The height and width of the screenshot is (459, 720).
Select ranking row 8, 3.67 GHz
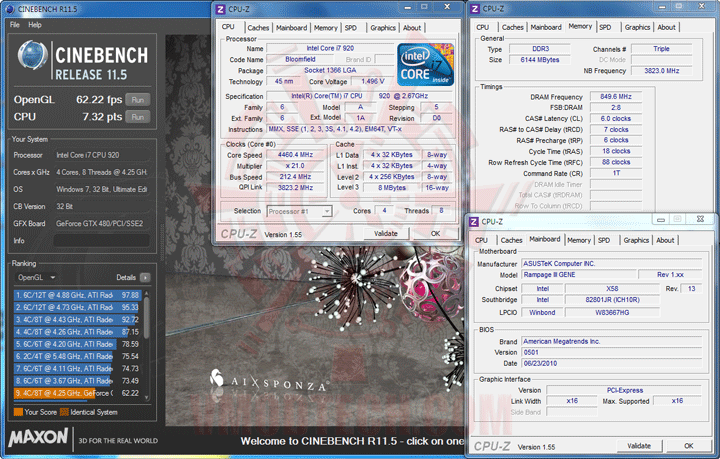(77, 381)
